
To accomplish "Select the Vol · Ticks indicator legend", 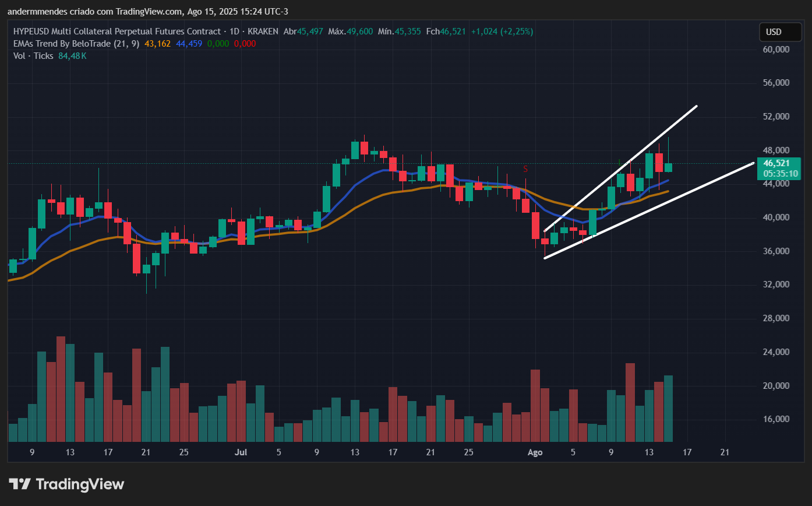I will coord(33,56).
